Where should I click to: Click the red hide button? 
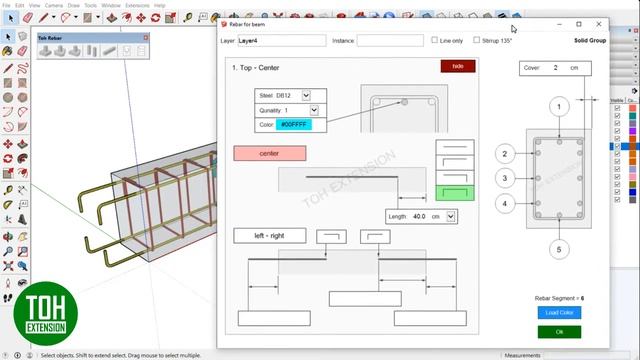(x=458, y=66)
